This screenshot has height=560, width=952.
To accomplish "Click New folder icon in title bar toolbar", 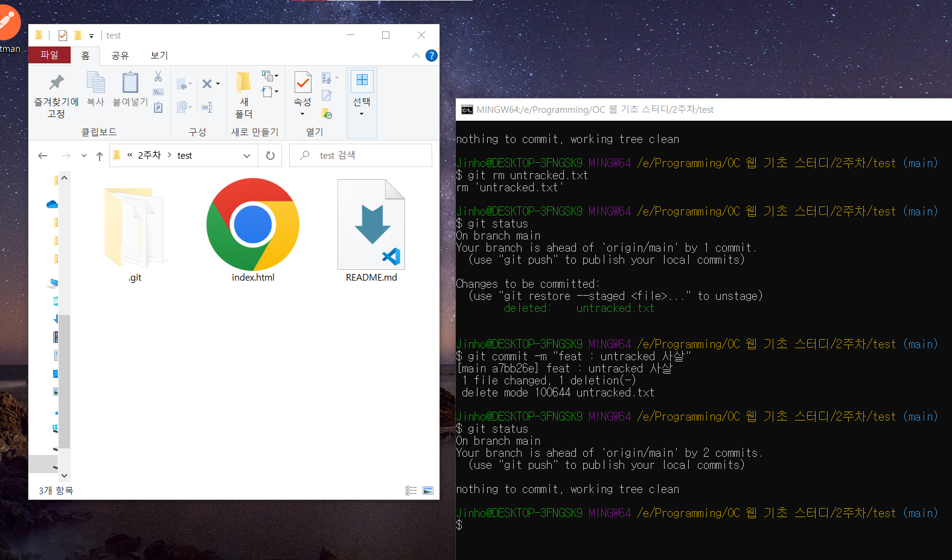I will pyautogui.click(x=78, y=36).
